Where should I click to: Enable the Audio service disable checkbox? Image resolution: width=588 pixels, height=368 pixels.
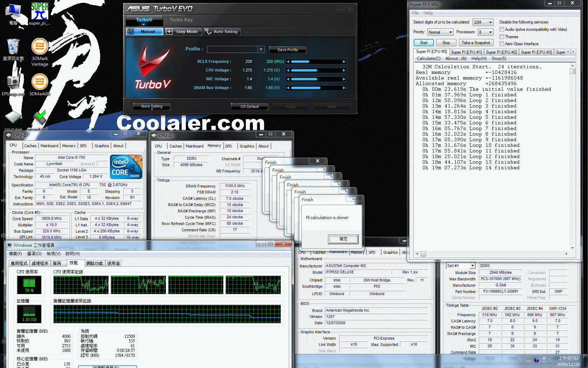click(502, 29)
